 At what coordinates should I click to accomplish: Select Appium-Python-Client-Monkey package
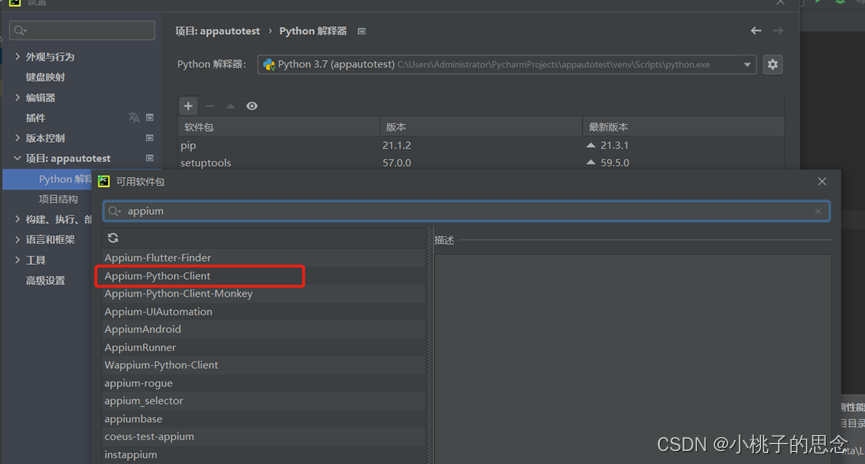[263, 294]
